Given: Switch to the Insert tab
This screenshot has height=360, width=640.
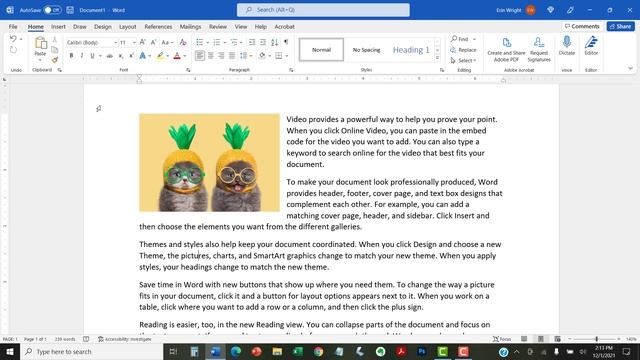Looking at the screenshot, I should pyautogui.click(x=58, y=27).
